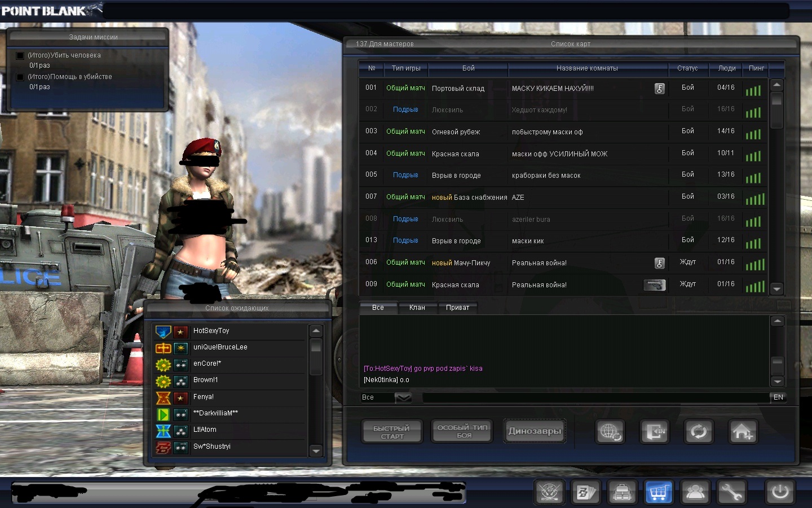The height and width of the screenshot is (508, 812).
Task: Toggle the 'Помощь в убийстве' mission checkbox
Action: coord(20,77)
